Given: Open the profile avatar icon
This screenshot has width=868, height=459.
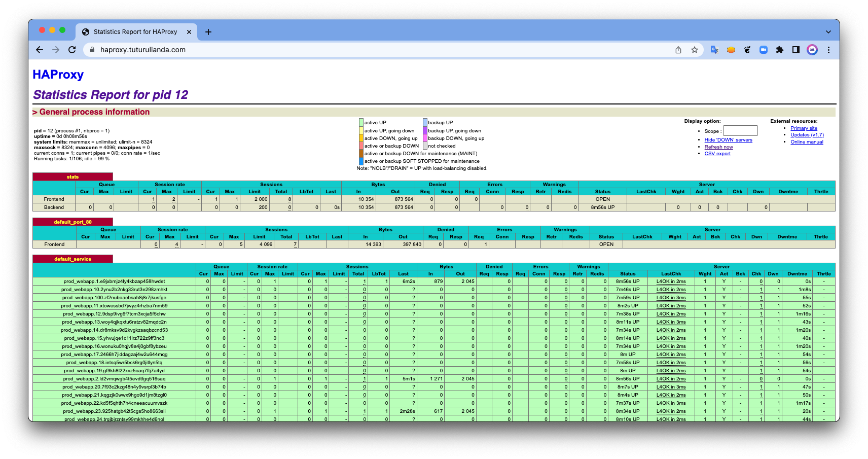Looking at the screenshot, I should 812,50.
